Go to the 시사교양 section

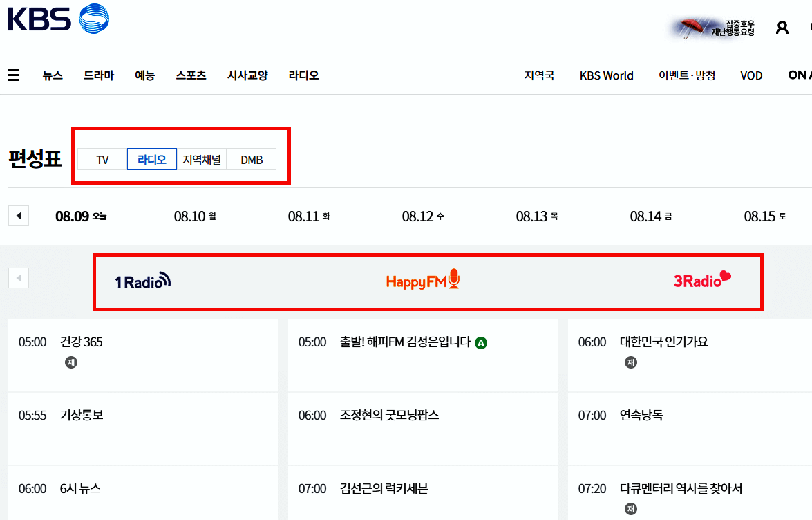247,75
